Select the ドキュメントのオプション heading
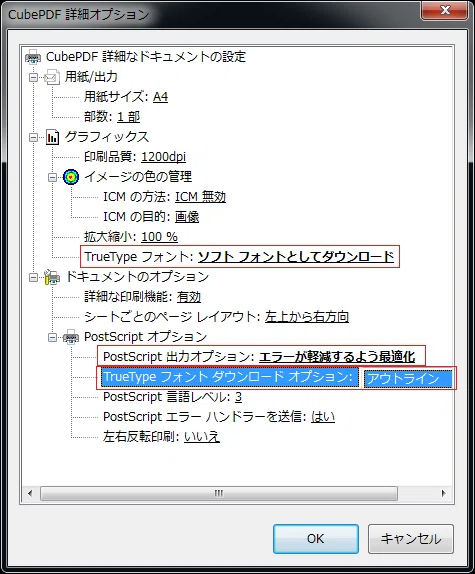 137,277
